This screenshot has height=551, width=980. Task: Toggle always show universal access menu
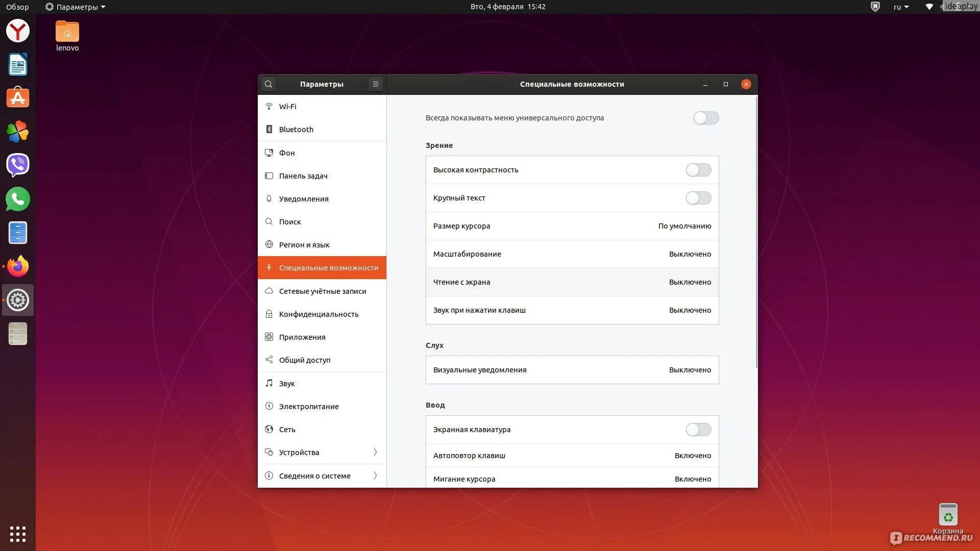(706, 118)
